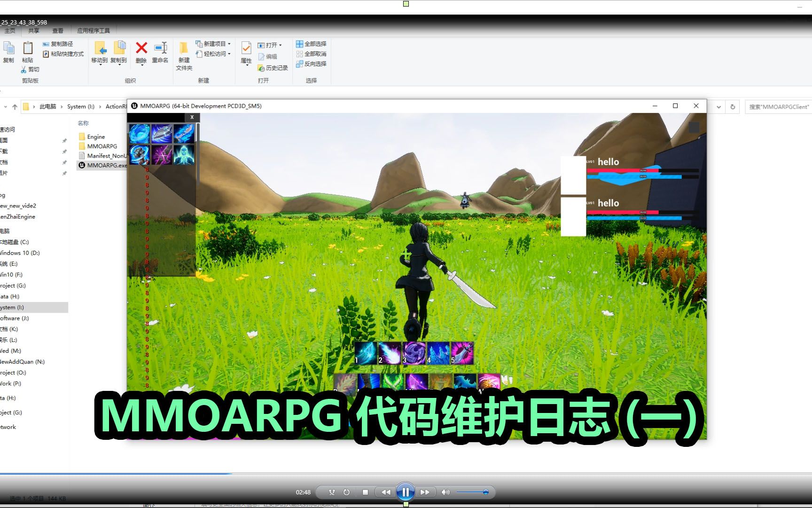Select System (I:) drive in navigation pane
The height and width of the screenshot is (508, 812).
(34, 308)
